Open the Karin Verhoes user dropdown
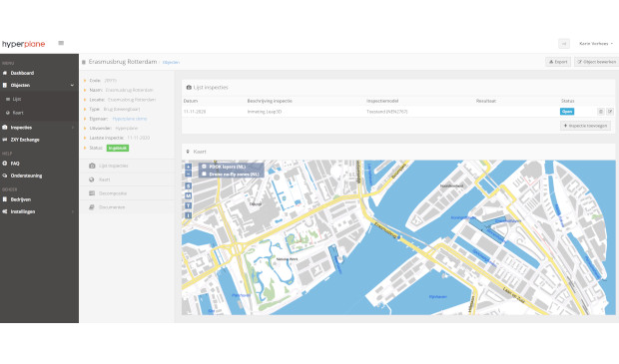The height and width of the screenshot is (364, 619). point(596,43)
